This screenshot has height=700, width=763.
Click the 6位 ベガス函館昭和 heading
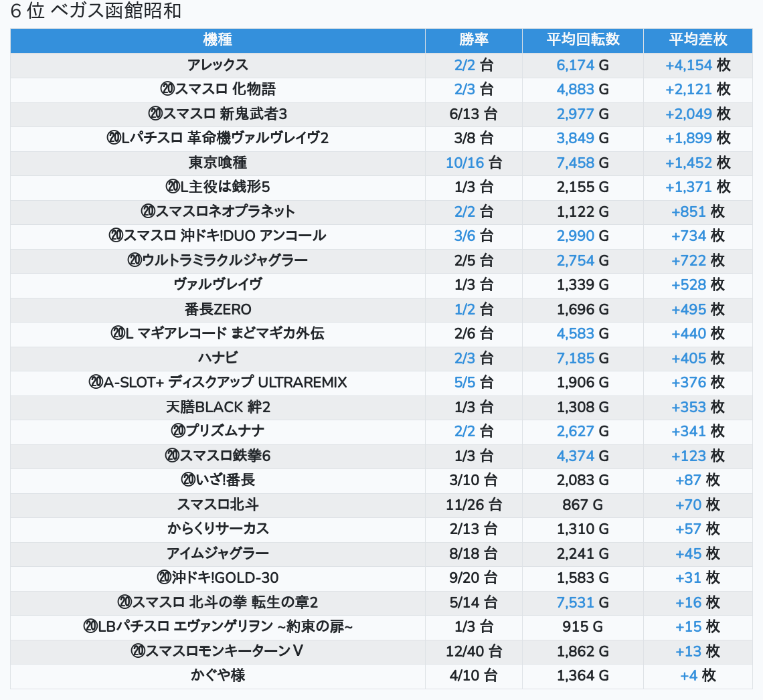[x=96, y=11]
